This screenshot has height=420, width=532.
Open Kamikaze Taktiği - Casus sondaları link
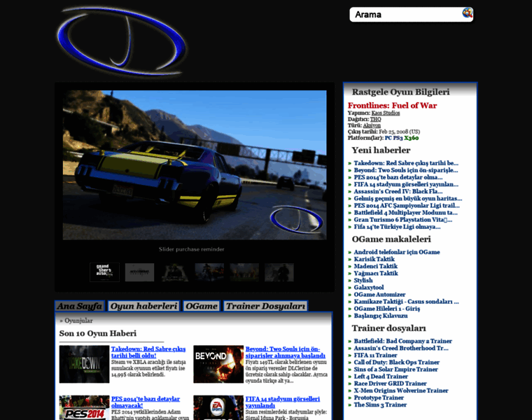point(406,302)
